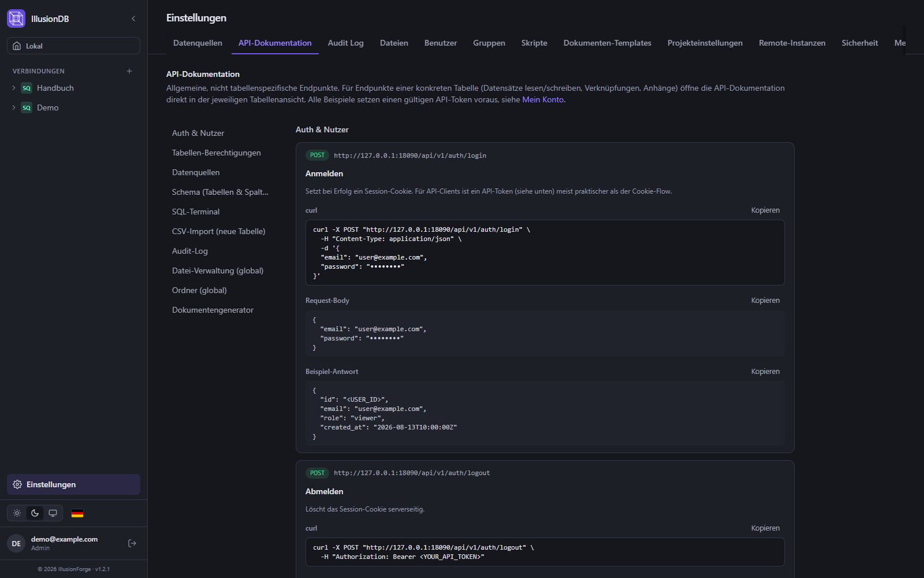Switch to the Audit Log tab
Image resolution: width=924 pixels, height=578 pixels.
pyautogui.click(x=346, y=43)
